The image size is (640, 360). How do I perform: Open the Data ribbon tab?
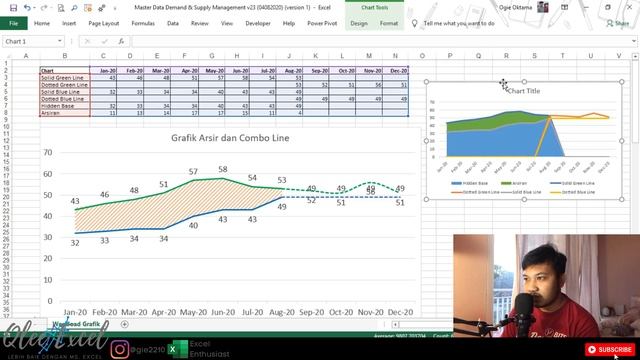pos(173,23)
